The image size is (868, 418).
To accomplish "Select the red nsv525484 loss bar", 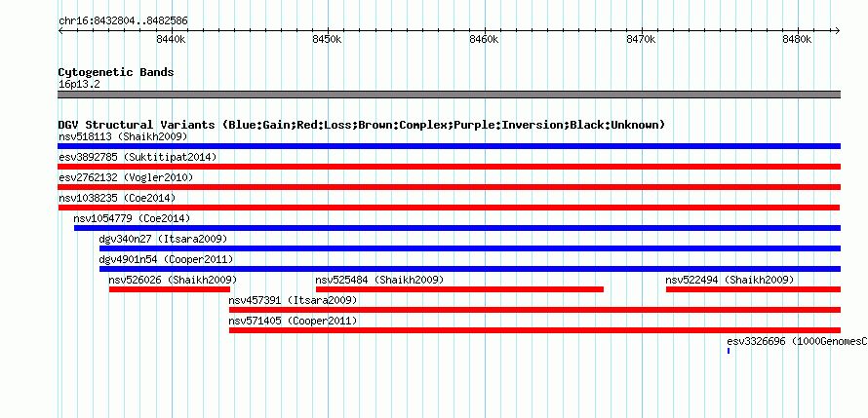I will click(x=459, y=289).
